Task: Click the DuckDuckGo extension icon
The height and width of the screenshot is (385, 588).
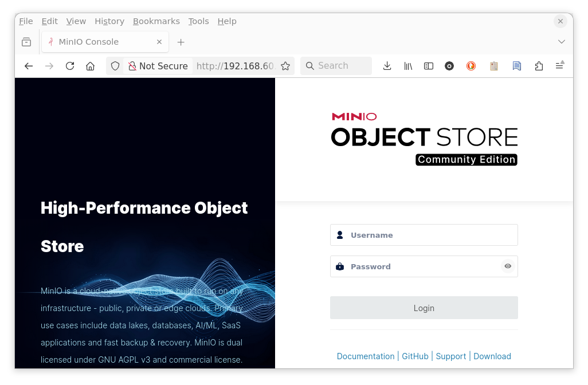Action: click(471, 66)
